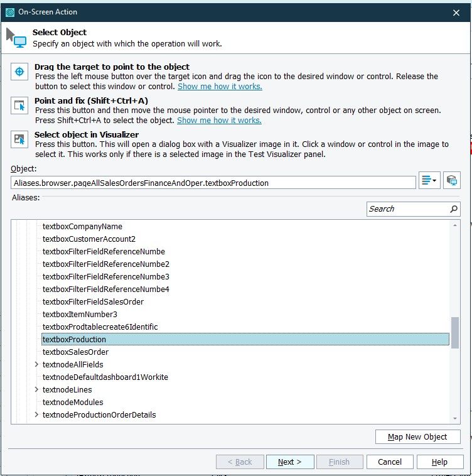
Task: Select textboxCompanyName in the Aliases tree
Action: [82, 227]
